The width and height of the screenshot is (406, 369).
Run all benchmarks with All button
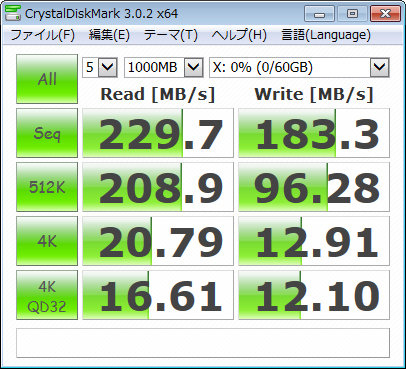pos(47,79)
